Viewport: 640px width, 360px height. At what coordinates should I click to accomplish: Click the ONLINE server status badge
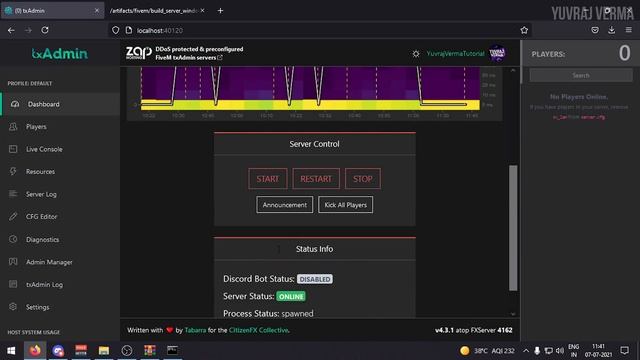[x=291, y=296]
